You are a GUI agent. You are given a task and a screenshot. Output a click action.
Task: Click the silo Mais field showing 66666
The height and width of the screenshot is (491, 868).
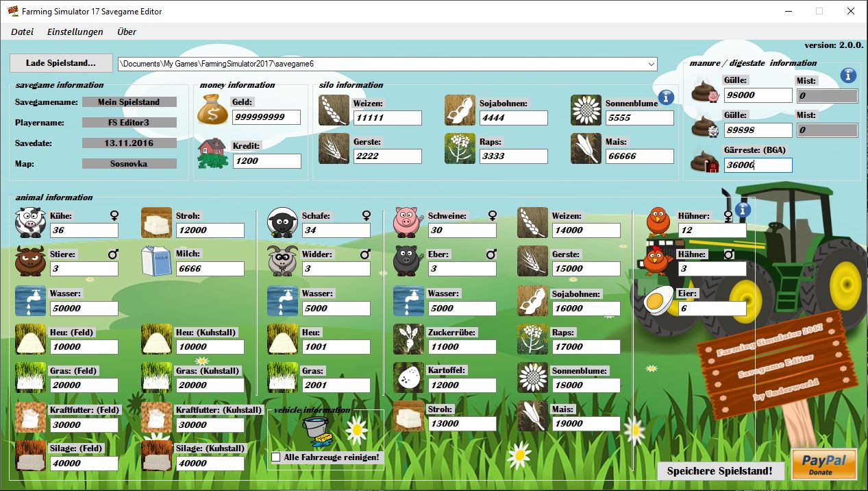pyautogui.click(x=639, y=156)
